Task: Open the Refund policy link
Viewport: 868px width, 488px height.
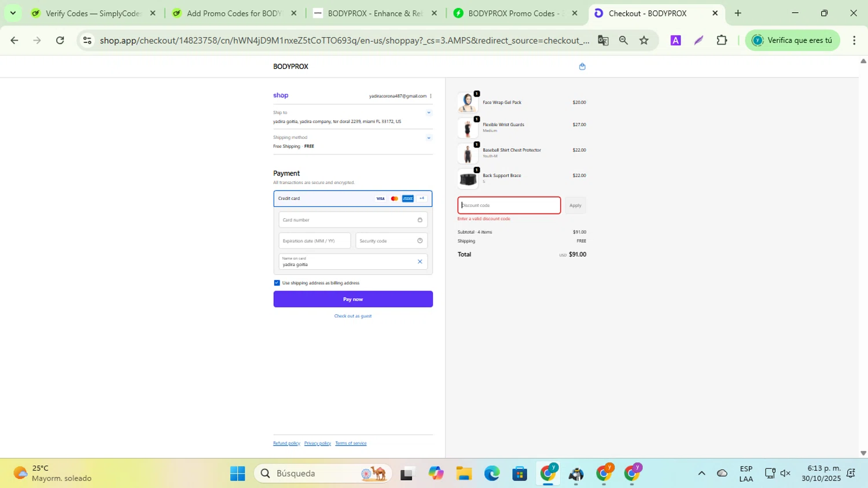Action: 286,443
